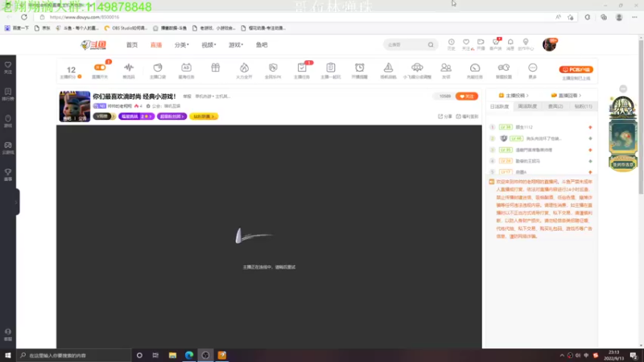This screenshot has width=644, height=362.
Task: Click the streamer avatar thumbnail
Action: point(74,106)
